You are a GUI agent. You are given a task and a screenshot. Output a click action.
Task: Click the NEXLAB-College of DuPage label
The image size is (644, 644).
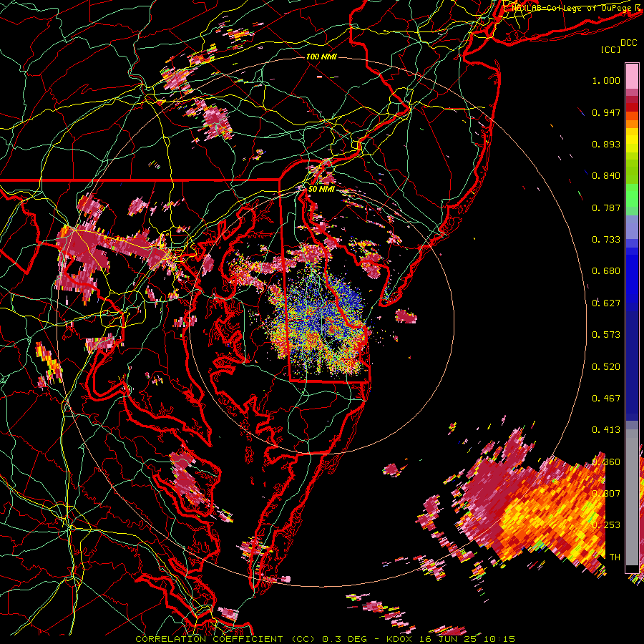click(x=572, y=8)
